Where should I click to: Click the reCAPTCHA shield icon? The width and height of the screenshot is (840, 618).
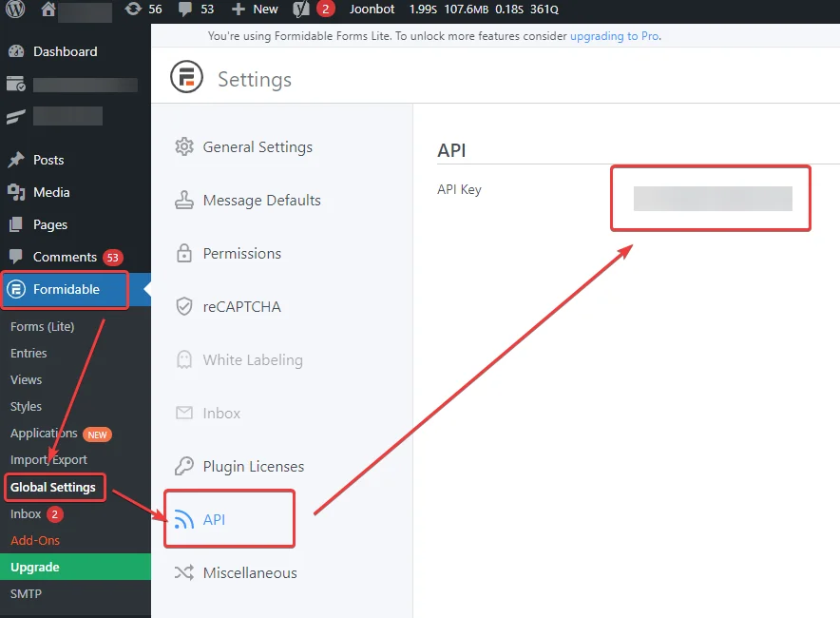[184, 306]
